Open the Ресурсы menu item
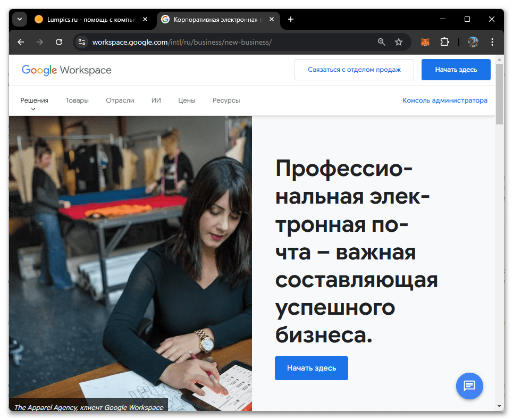The height and width of the screenshot is (420, 513). click(x=226, y=100)
